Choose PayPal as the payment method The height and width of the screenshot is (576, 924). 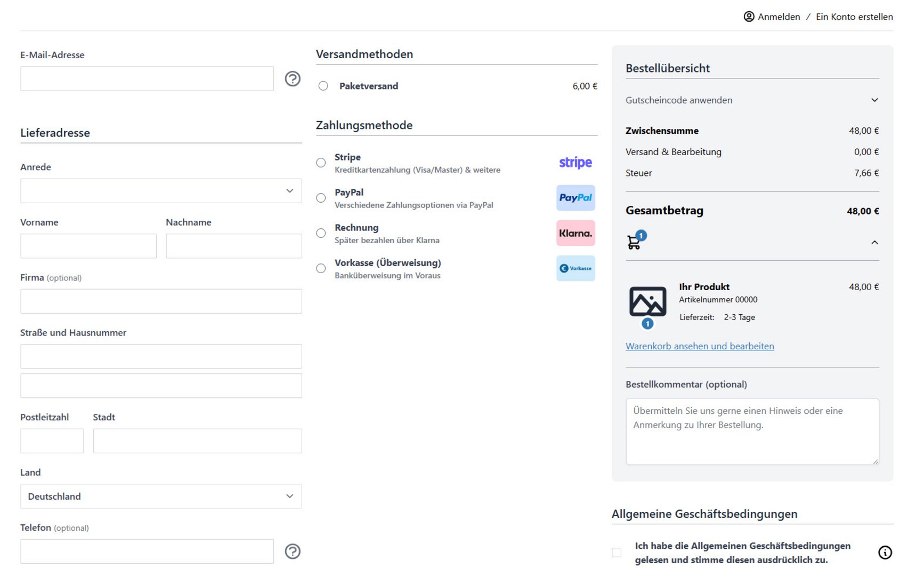pyautogui.click(x=321, y=198)
